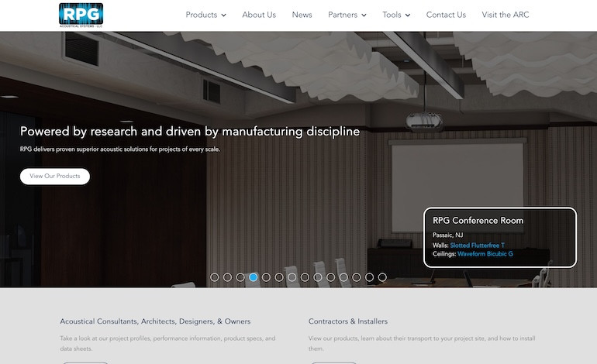Go to the About Us page
The width and height of the screenshot is (597, 364).
[x=259, y=15]
